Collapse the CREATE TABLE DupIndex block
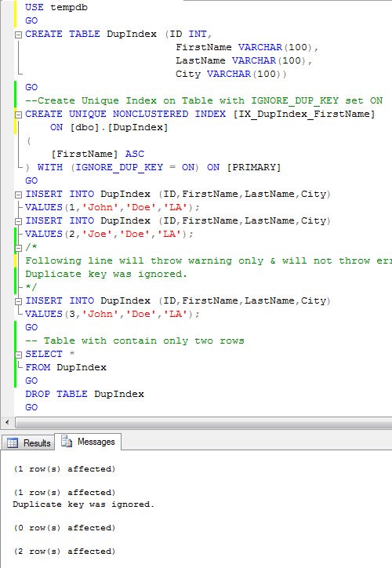The height and width of the screenshot is (568, 392). point(18,35)
